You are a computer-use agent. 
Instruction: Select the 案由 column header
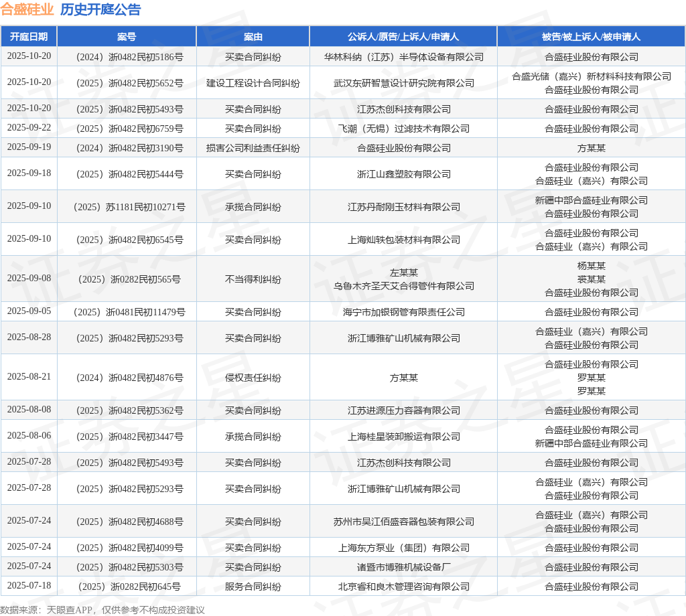click(253, 37)
